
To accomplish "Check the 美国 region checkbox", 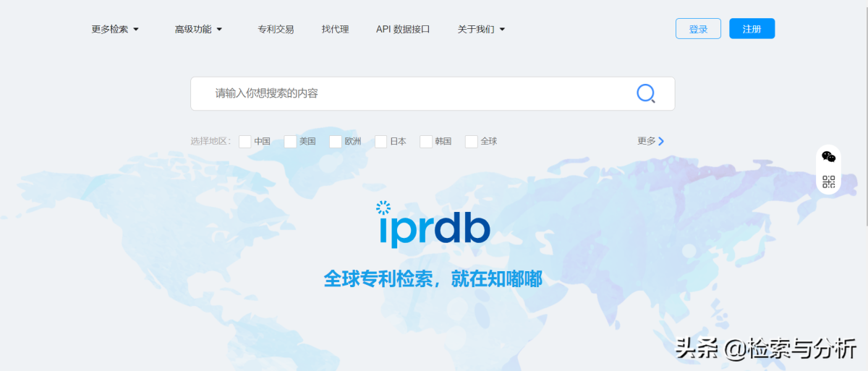I will (290, 141).
